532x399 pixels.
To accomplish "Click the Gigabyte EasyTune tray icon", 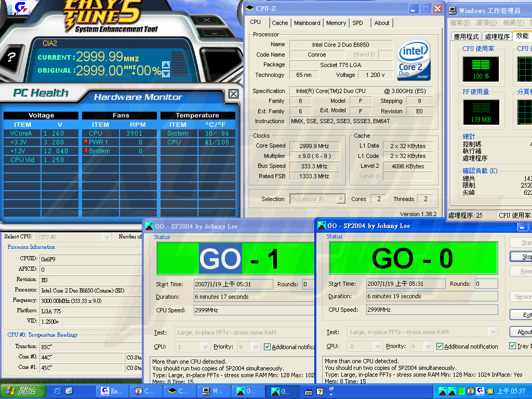I will (480, 391).
